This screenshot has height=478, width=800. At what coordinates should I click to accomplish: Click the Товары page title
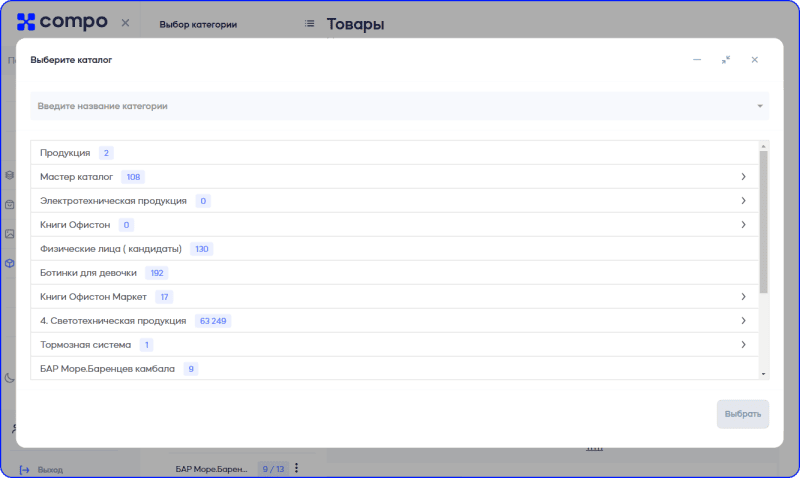pyautogui.click(x=355, y=24)
